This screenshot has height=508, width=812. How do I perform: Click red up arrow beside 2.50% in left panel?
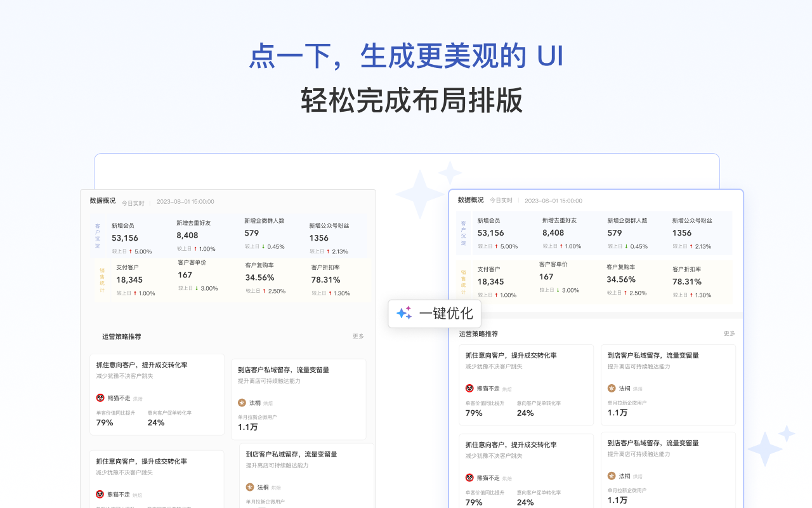[x=265, y=291]
